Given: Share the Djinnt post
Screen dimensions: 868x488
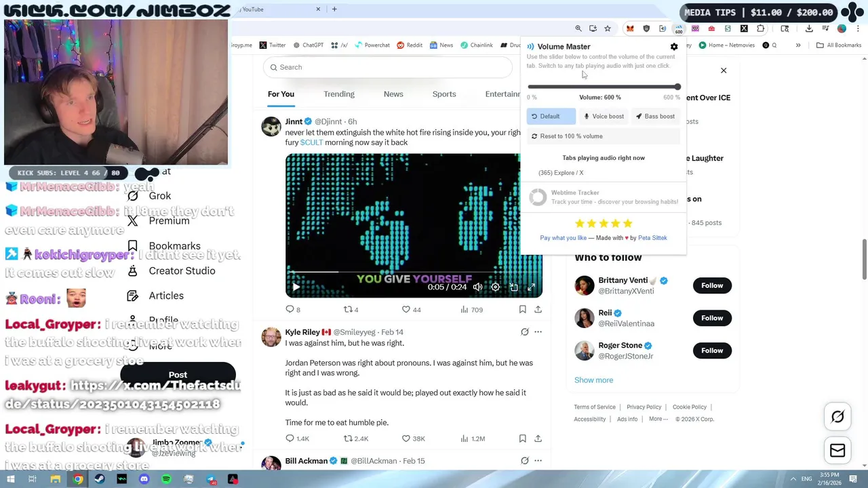Looking at the screenshot, I should (538, 310).
